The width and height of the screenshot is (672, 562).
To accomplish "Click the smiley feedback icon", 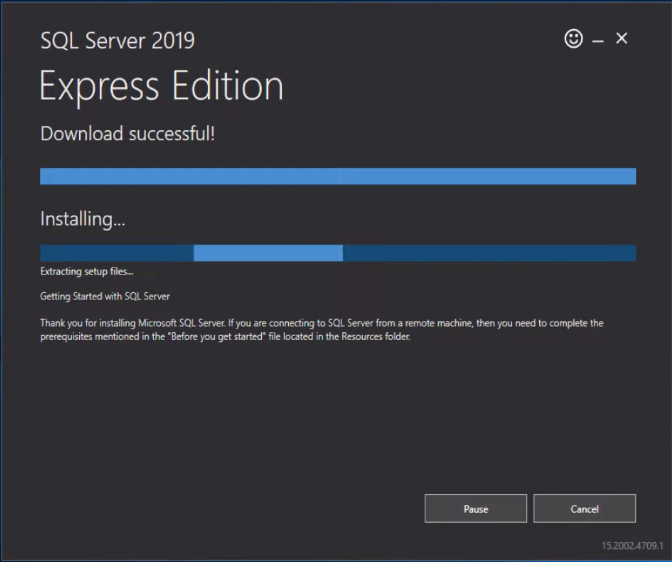I will pyautogui.click(x=573, y=39).
